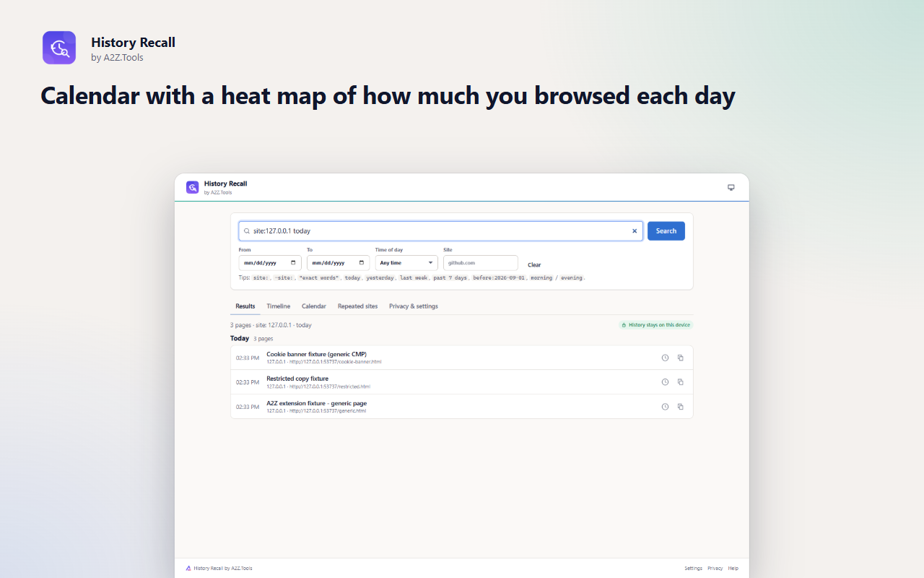
Task: Open the To date calendar picker
Action: (x=361, y=263)
